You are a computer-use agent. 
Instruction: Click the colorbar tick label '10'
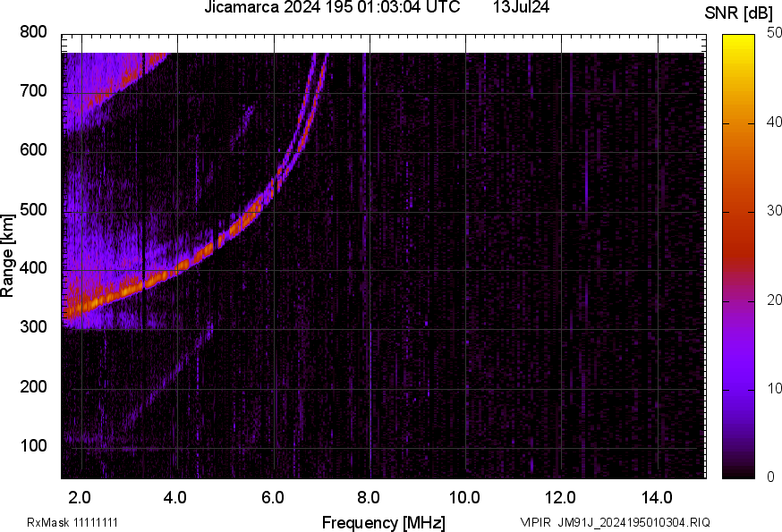(x=774, y=388)
